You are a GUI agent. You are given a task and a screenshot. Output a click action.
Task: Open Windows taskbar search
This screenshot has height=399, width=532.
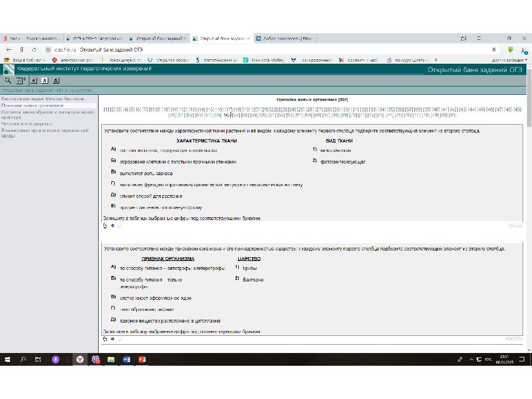coord(23,359)
